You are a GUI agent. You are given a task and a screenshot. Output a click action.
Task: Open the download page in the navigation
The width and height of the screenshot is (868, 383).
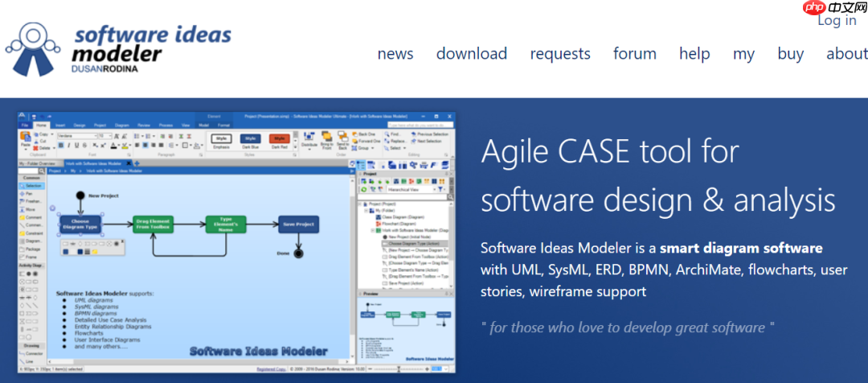[x=471, y=54]
